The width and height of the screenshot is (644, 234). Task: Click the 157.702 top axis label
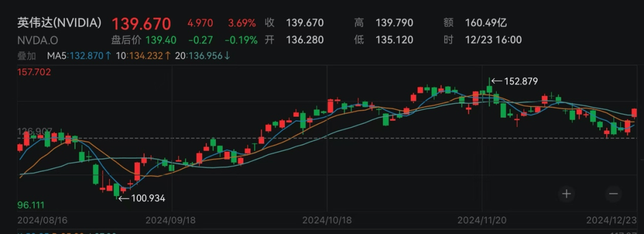(x=34, y=73)
